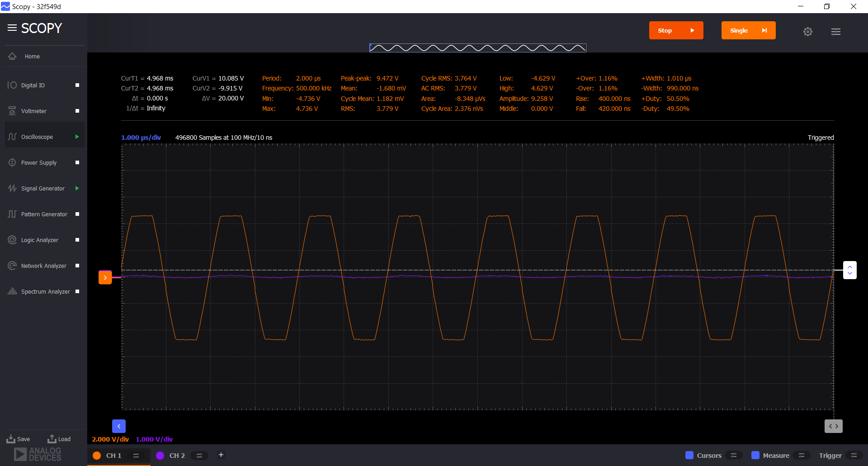
Task: Click the Trigger label
Action: point(830,456)
